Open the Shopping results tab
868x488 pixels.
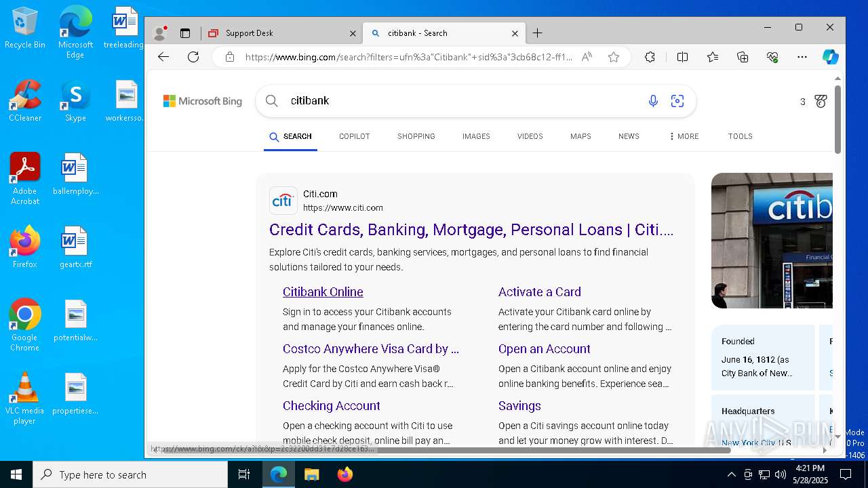click(x=416, y=136)
